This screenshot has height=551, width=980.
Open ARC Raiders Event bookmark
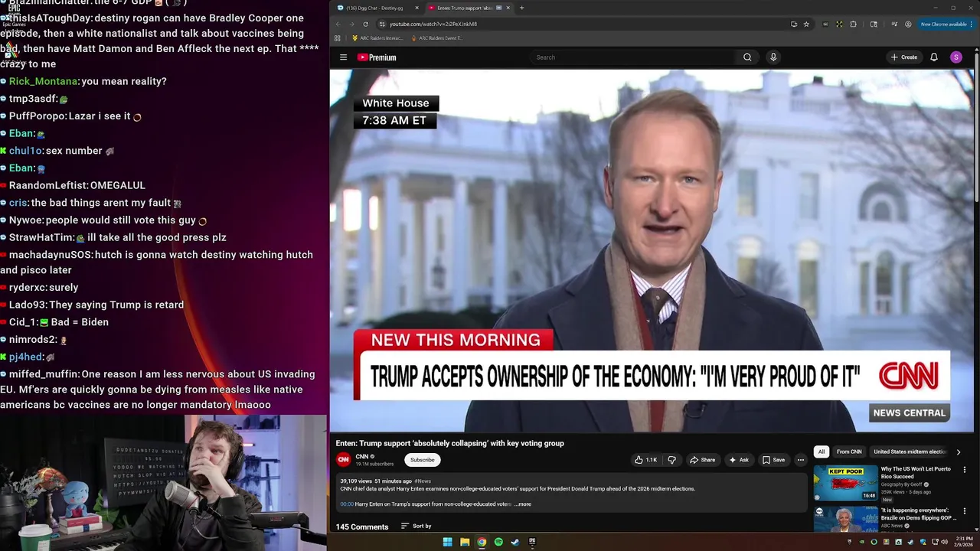click(436, 37)
